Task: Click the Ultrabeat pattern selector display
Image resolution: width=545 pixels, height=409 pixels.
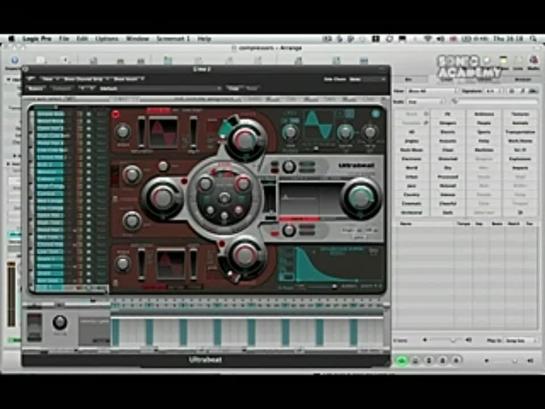Action: (94, 332)
